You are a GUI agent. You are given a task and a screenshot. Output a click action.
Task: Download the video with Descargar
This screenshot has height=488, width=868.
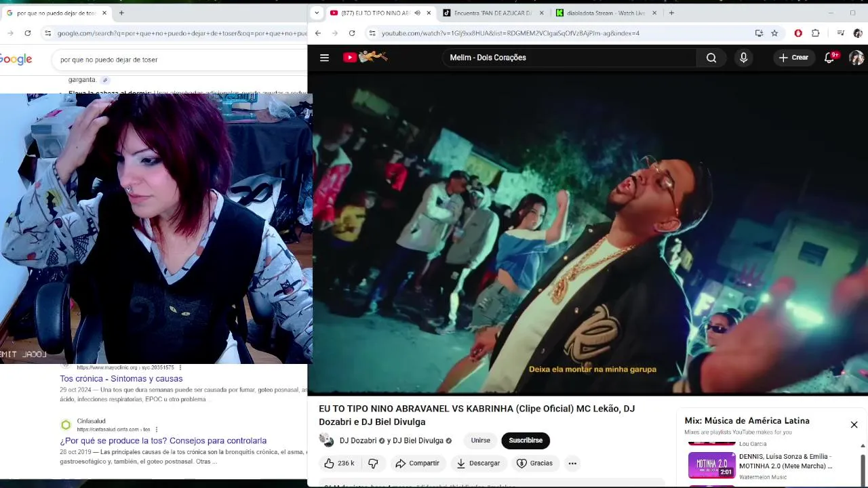tap(478, 463)
